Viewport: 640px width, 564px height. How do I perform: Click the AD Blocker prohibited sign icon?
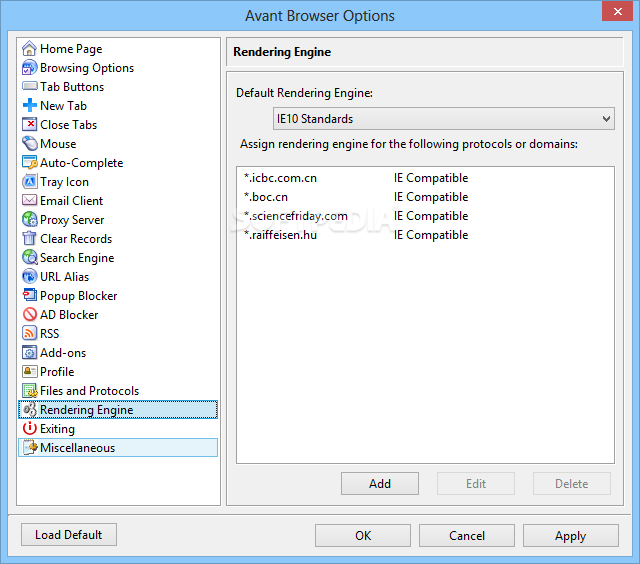(x=29, y=314)
